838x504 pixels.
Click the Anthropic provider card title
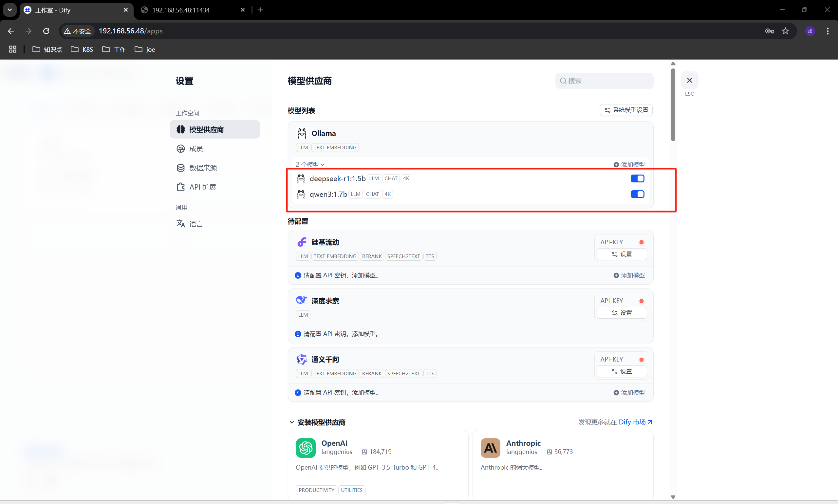(x=523, y=443)
